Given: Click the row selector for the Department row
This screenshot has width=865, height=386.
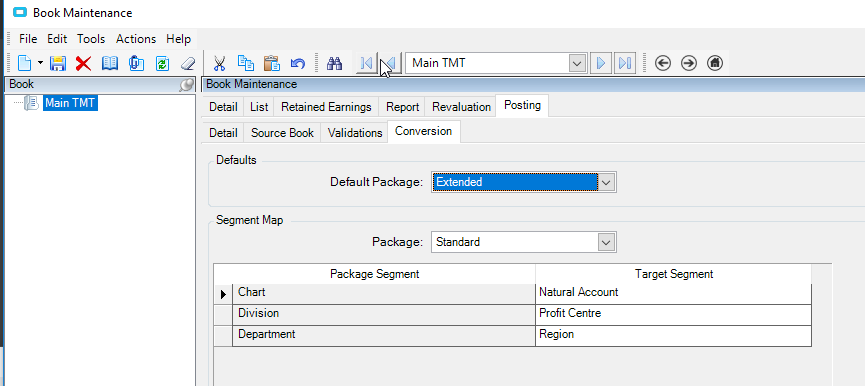Looking at the screenshot, I should tap(223, 336).
